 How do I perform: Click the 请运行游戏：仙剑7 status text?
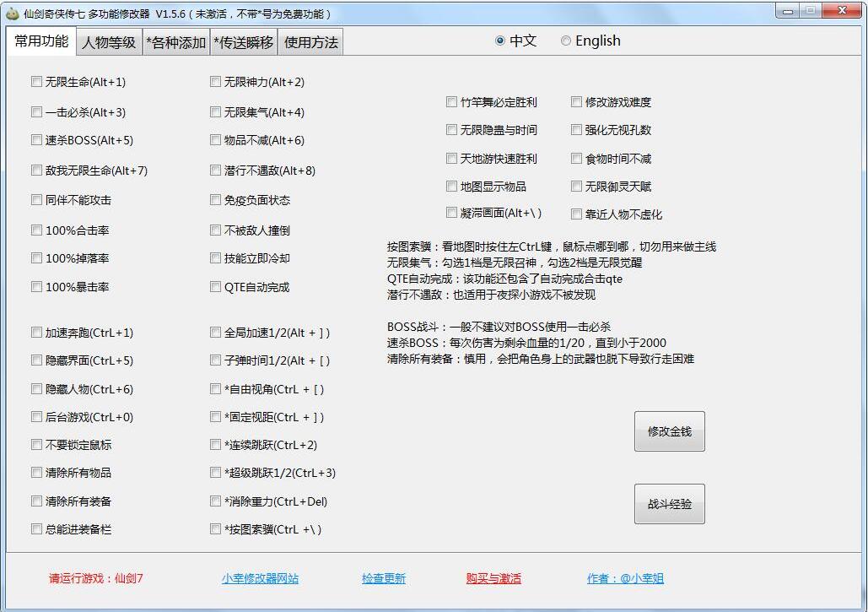tap(96, 579)
